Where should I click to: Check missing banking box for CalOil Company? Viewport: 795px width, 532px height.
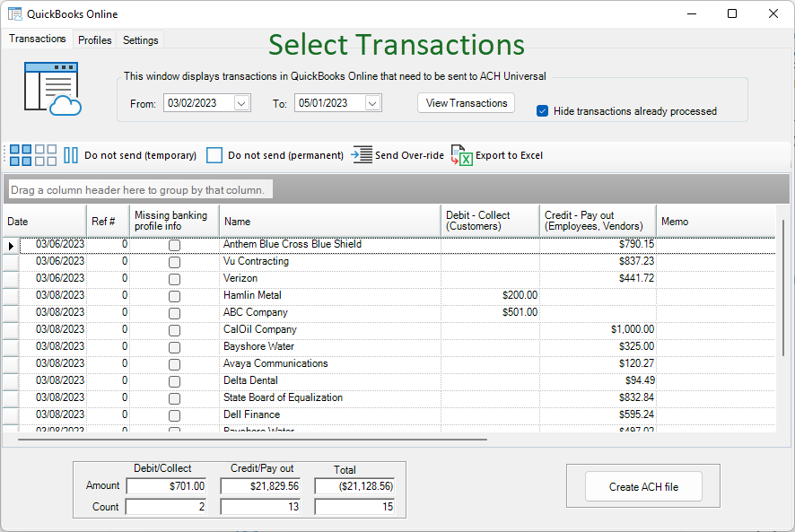tap(174, 331)
